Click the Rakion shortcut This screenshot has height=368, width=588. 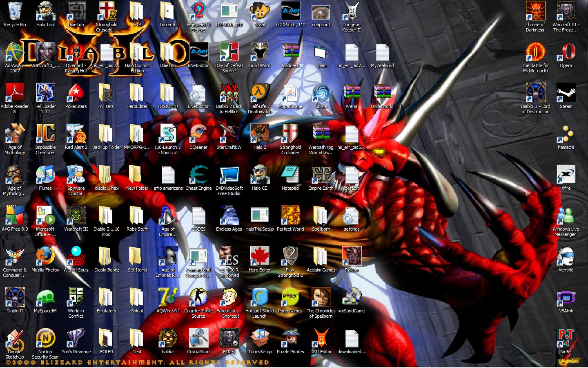352,256
